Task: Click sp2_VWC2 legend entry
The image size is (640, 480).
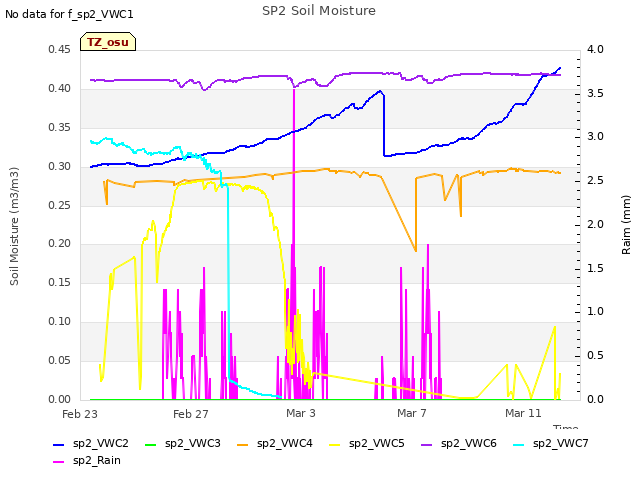Action: pyautogui.click(x=91, y=443)
